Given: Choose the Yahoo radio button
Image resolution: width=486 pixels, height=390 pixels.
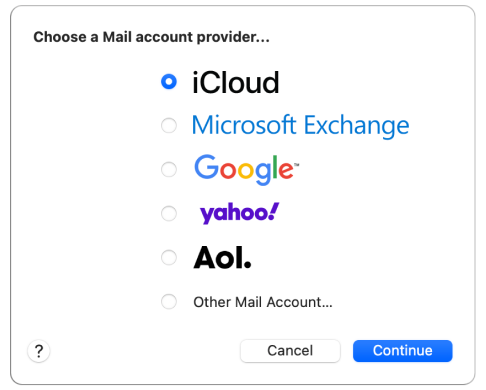Looking at the screenshot, I should [169, 213].
